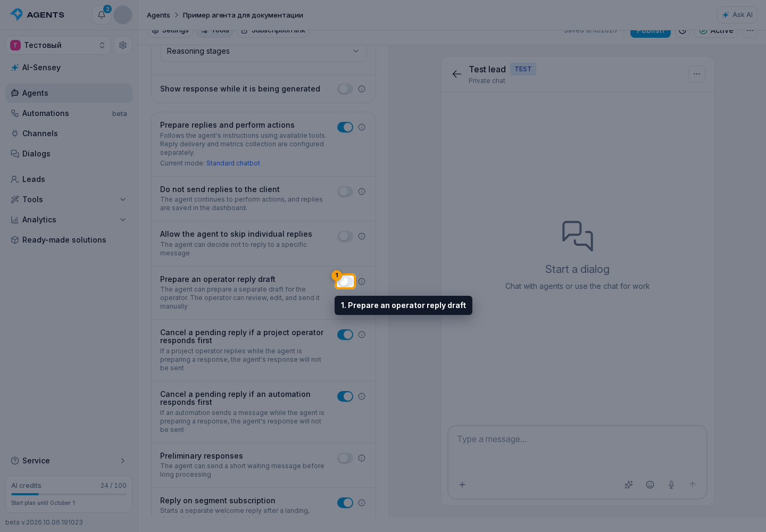
Task: Open the Тестовый workspace selector
Action: point(59,45)
